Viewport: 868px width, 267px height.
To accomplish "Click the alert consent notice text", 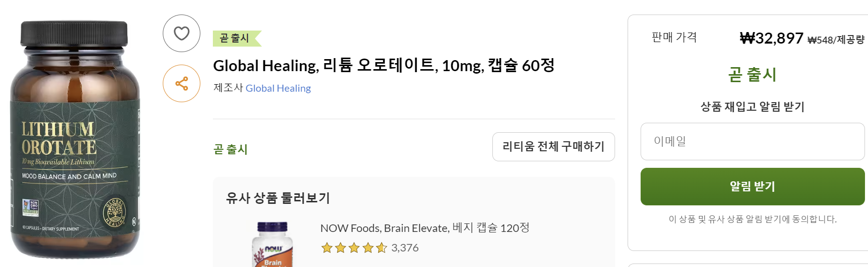I will [x=752, y=219].
